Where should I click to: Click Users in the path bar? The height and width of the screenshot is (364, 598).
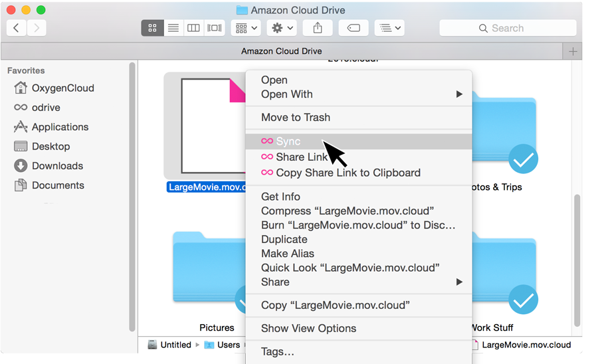click(223, 345)
